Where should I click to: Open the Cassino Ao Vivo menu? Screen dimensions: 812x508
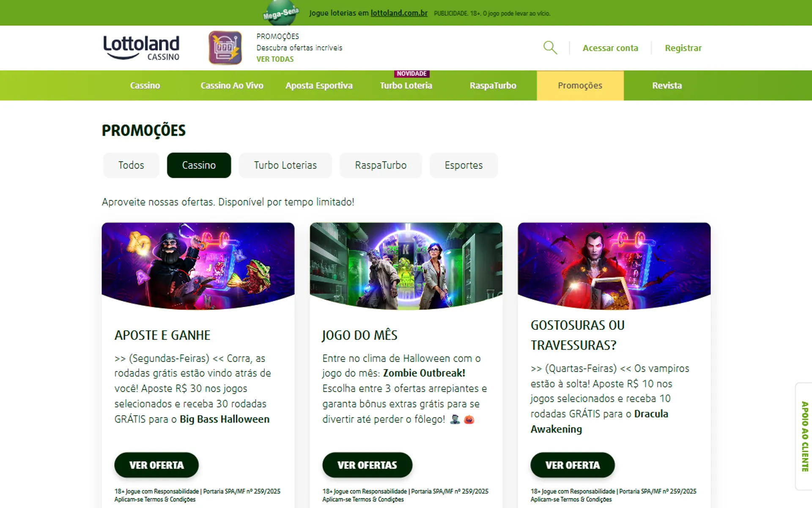coord(232,86)
